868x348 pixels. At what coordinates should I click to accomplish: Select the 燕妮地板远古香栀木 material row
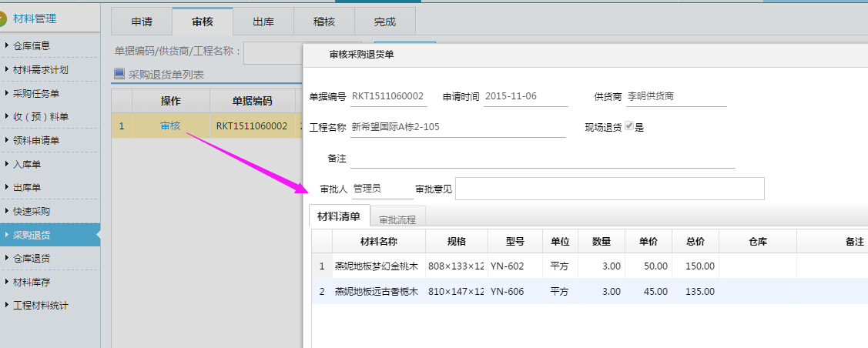coord(377,292)
